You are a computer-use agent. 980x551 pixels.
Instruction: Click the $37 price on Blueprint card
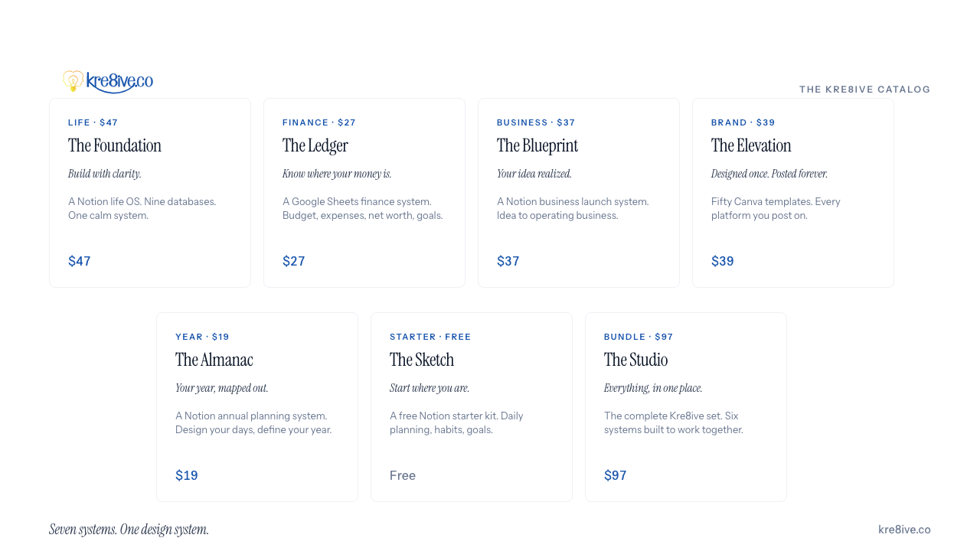tap(508, 261)
